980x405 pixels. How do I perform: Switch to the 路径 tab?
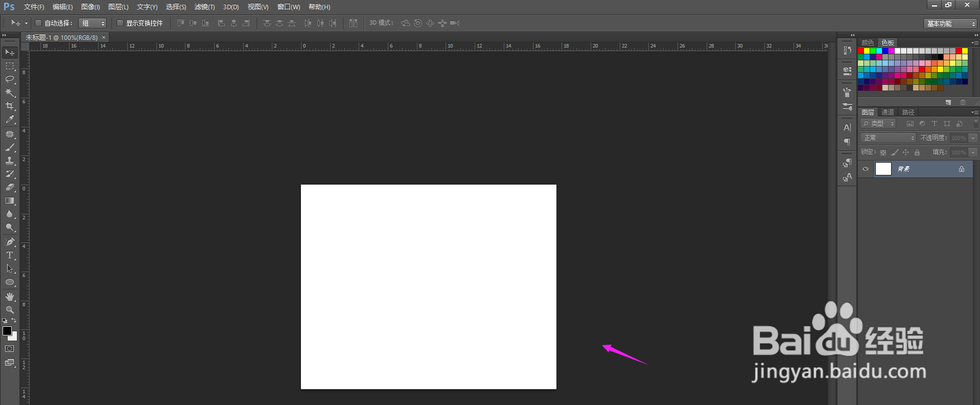(x=908, y=112)
